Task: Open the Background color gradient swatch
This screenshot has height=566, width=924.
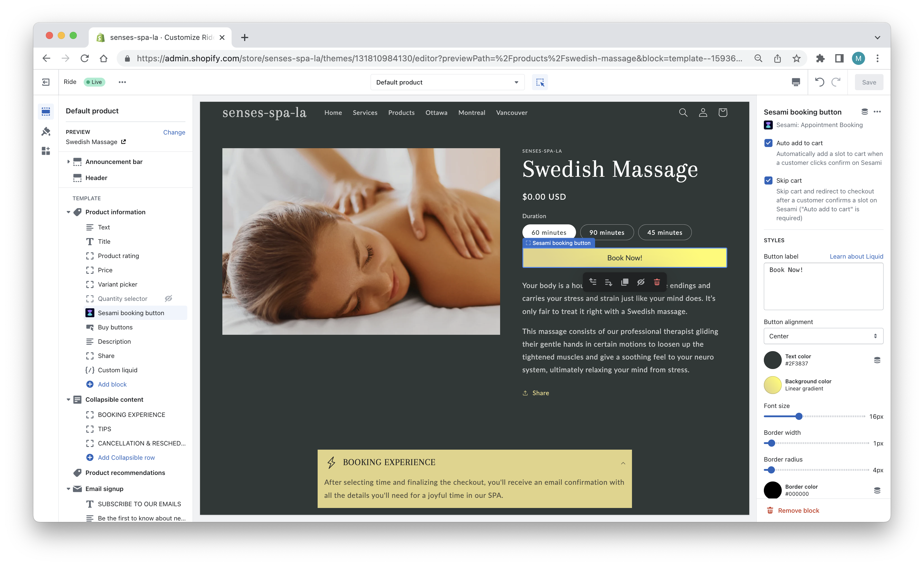Action: [772, 385]
